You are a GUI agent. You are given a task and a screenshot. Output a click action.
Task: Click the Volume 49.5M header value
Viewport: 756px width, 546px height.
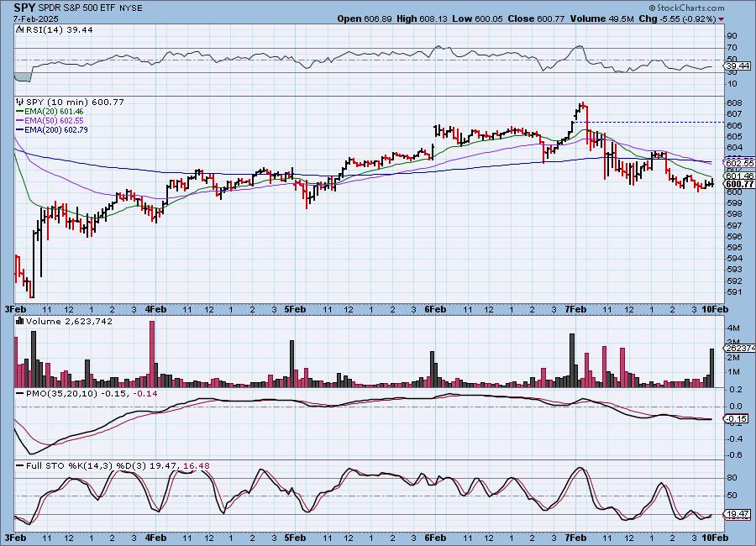(x=601, y=18)
